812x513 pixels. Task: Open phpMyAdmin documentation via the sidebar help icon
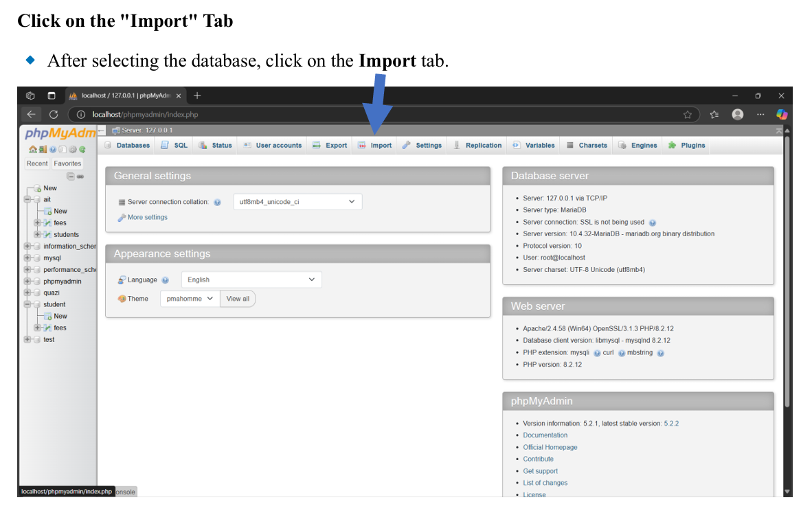pyautogui.click(x=53, y=149)
